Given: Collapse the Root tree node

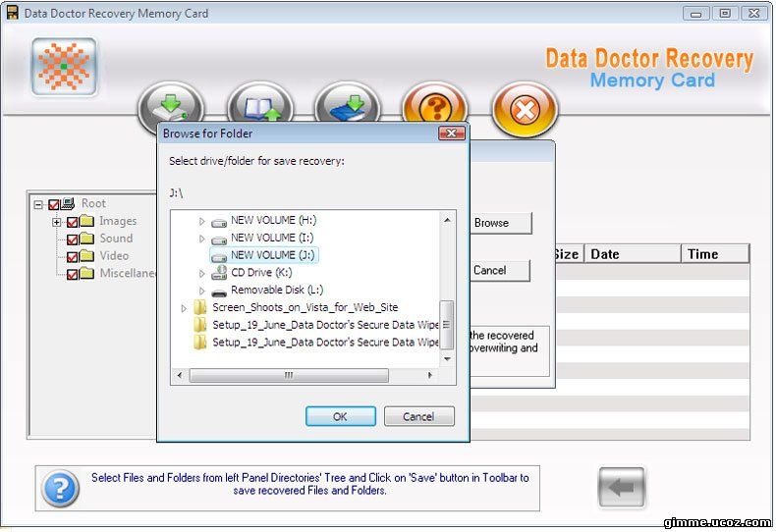Looking at the screenshot, I should pyautogui.click(x=38, y=204).
